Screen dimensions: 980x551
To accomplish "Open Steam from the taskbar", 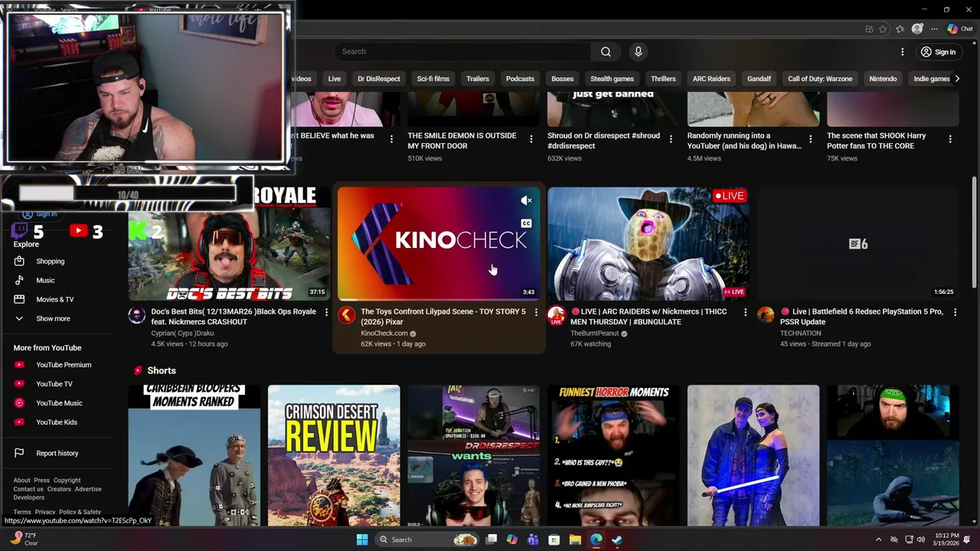I will (617, 540).
